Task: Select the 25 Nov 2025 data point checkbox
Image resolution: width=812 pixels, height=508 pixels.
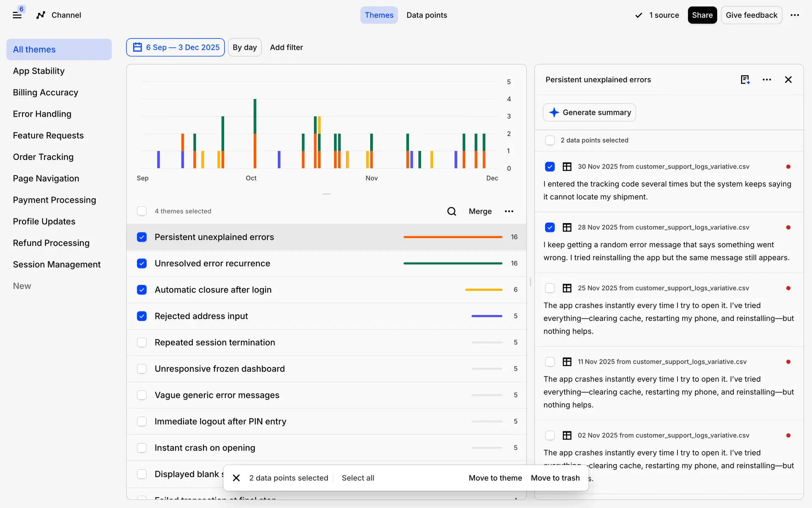Action: (x=550, y=288)
